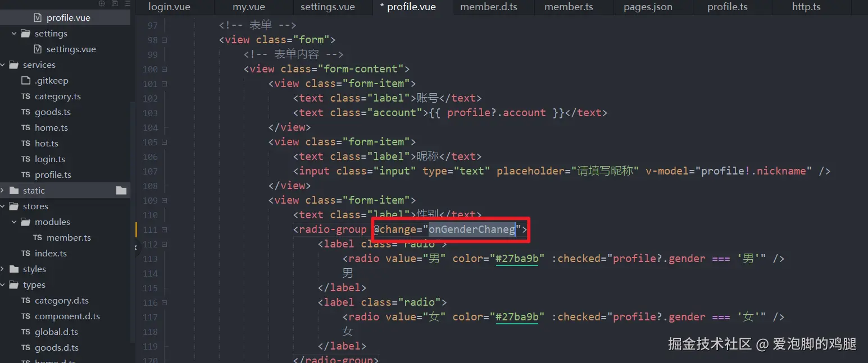Open the settings.vue editor tab
The image size is (868, 363).
[x=328, y=7]
